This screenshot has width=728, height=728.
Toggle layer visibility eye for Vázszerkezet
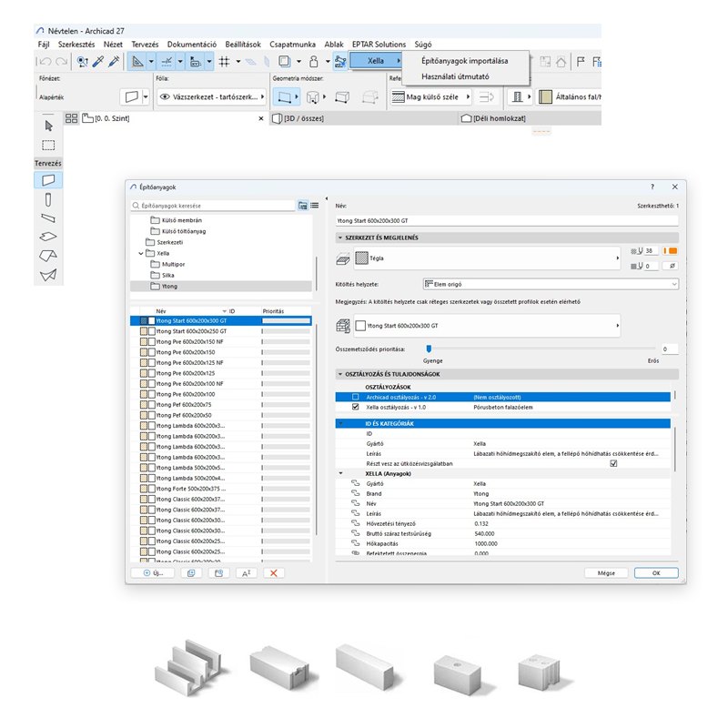tap(165, 97)
